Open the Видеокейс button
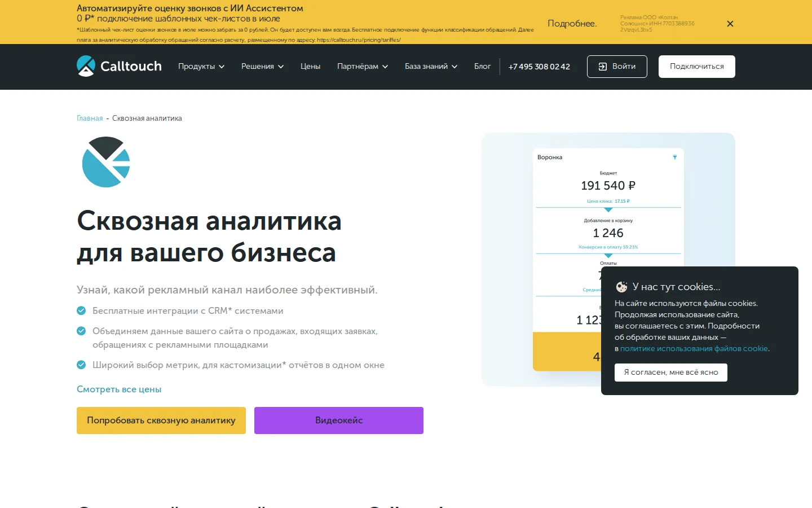Image resolution: width=812 pixels, height=508 pixels. [x=339, y=421]
